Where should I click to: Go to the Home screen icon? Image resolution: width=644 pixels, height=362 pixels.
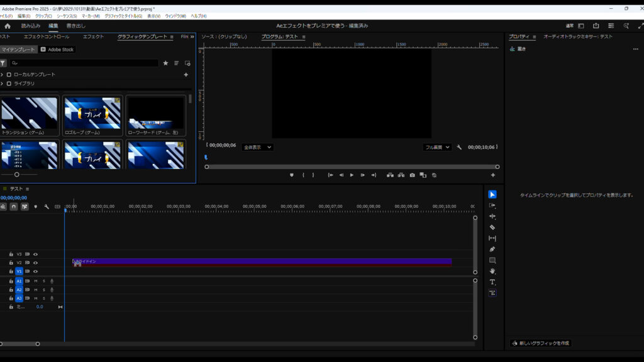click(x=8, y=26)
